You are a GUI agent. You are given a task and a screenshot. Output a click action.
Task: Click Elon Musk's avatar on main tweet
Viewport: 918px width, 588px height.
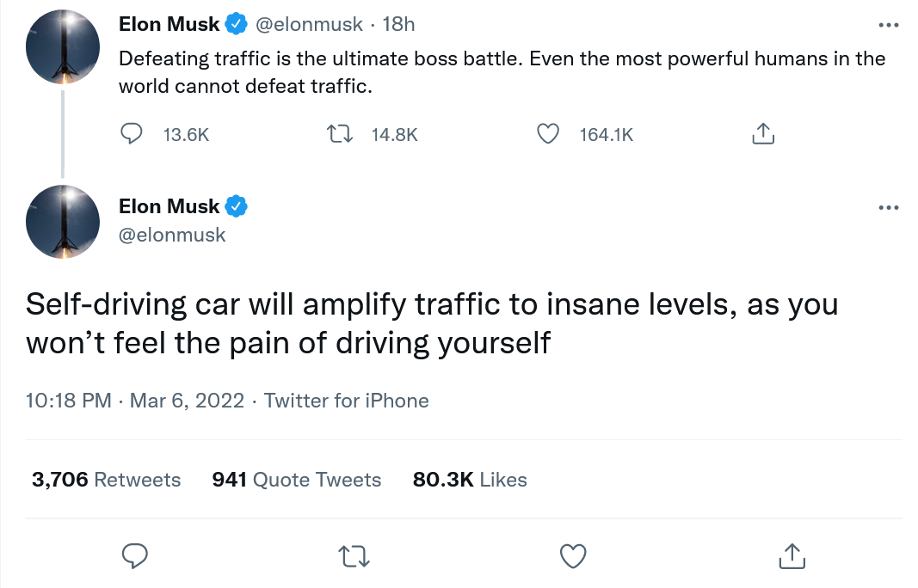64,221
